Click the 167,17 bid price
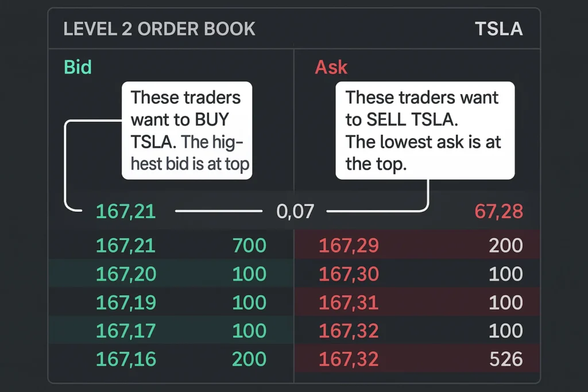The height and width of the screenshot is (392, 588). (x=126, y=331)
